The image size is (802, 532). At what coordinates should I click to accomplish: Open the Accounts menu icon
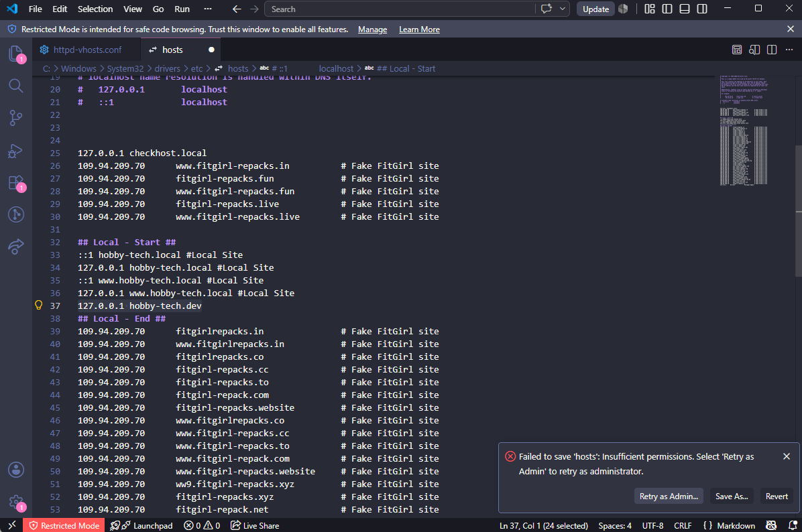pos(16,470)
